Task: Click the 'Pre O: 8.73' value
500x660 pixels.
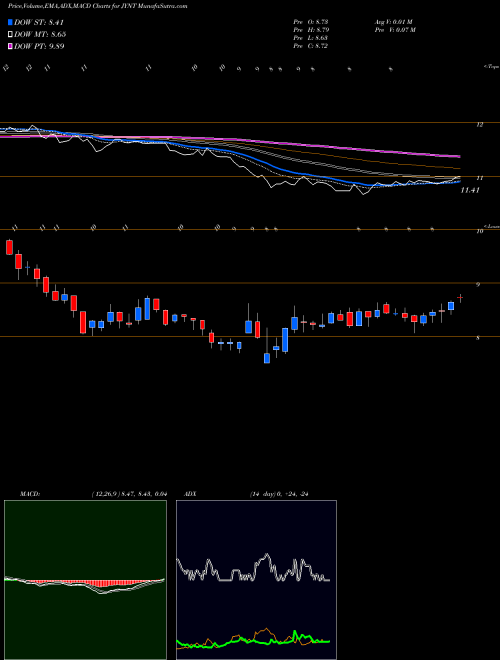Action: tap(310, 22)
